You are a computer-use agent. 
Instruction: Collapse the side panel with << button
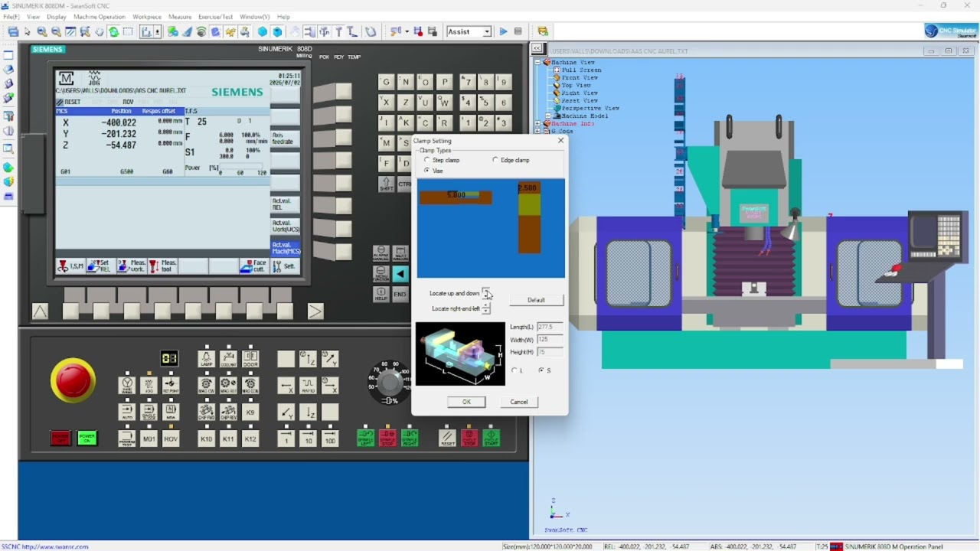coord(537,48)
